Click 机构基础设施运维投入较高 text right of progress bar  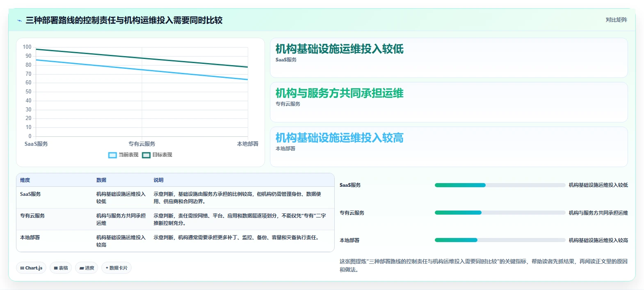pos(598,240)
